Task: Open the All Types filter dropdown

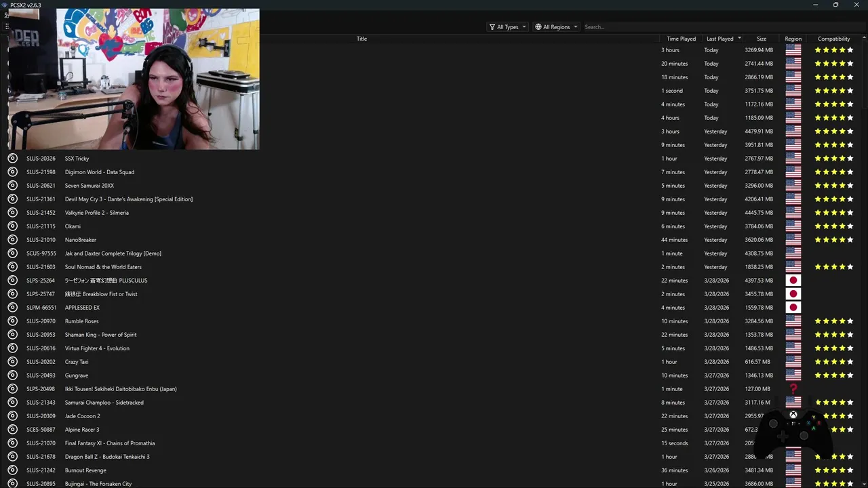Action: click(x=507, y=27)
